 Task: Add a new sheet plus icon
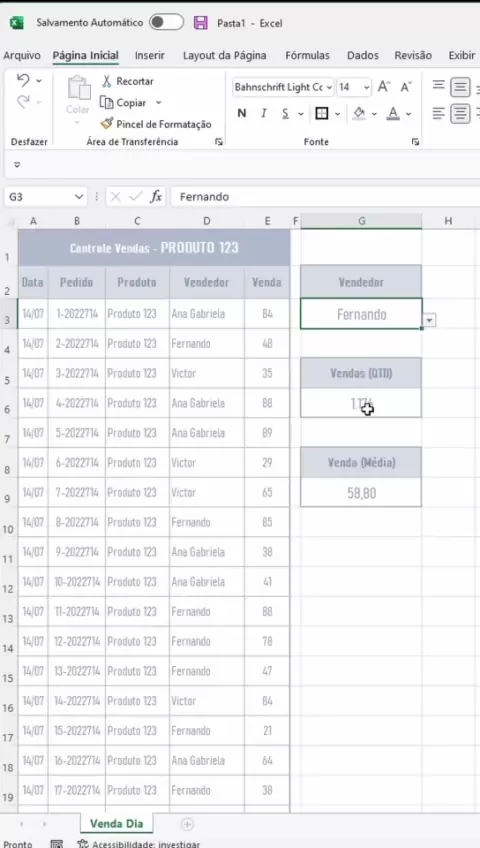187,824
